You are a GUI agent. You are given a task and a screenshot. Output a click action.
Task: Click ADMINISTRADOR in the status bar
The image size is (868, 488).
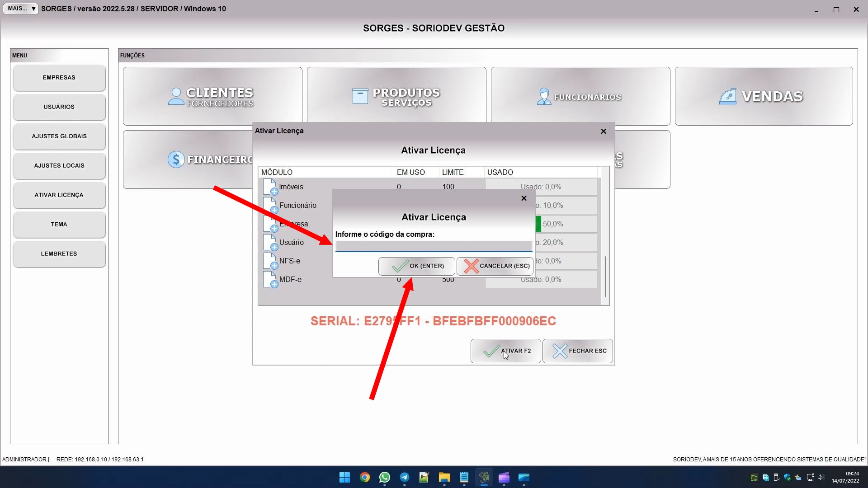click(24, 460)
